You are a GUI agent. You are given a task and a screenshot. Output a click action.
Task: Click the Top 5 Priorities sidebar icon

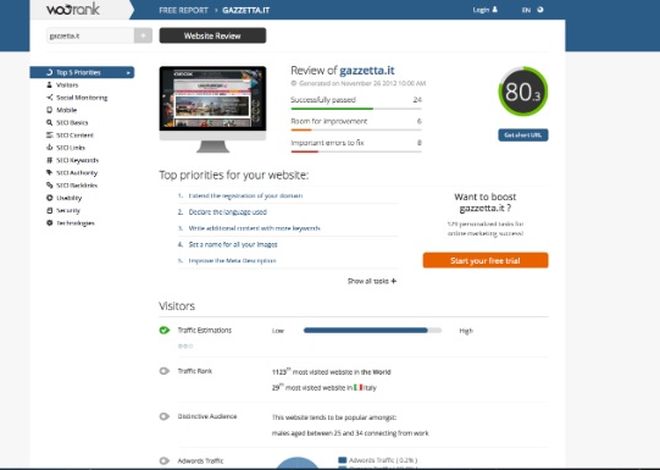(49, 72)
